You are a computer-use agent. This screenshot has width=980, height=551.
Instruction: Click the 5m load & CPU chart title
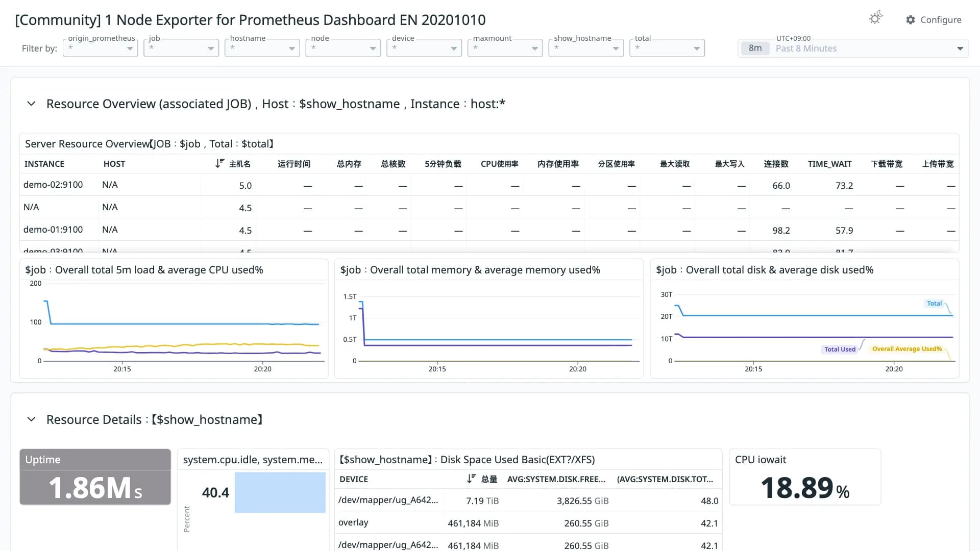pos(144,270)
